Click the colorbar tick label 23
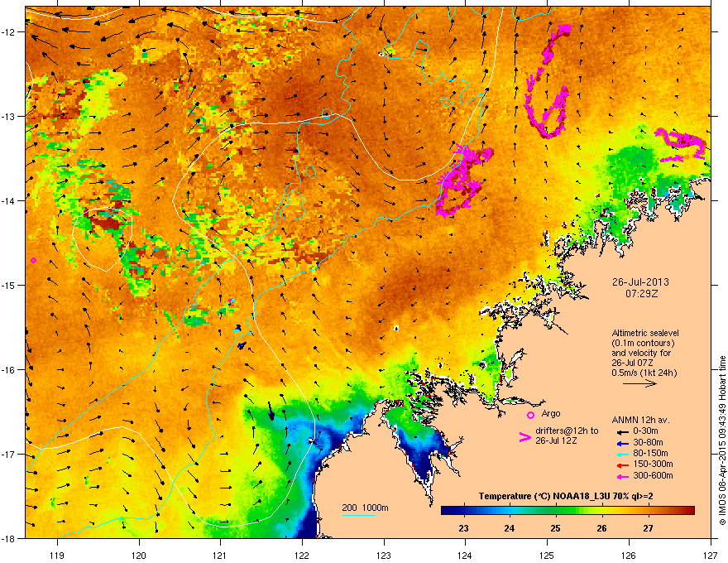Image resolution: width=728 pixels, height=563 pixels. coord(463,528)
